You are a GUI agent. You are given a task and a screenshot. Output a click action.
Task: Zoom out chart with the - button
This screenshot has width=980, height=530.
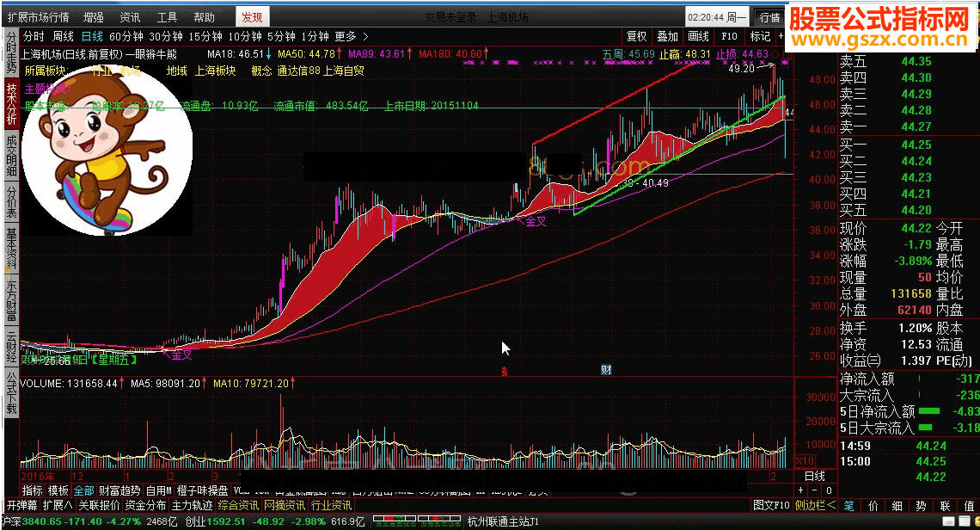(814, 490)
